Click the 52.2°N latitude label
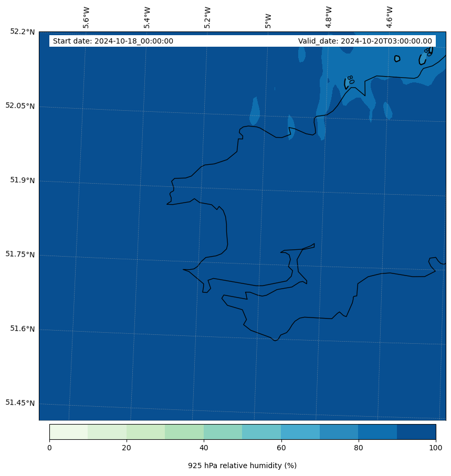The width and height of the screenshot is (451, 476). (x=23, y=31)
